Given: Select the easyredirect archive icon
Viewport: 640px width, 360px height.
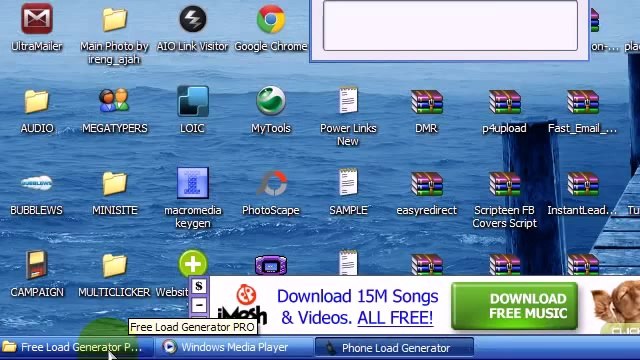Looking at the screenshot, I should 427,184.
